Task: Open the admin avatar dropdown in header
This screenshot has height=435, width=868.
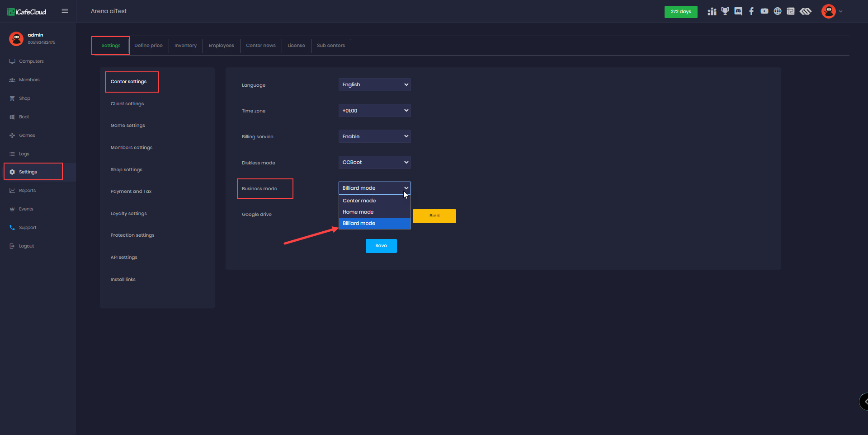Action: point(832,11)
